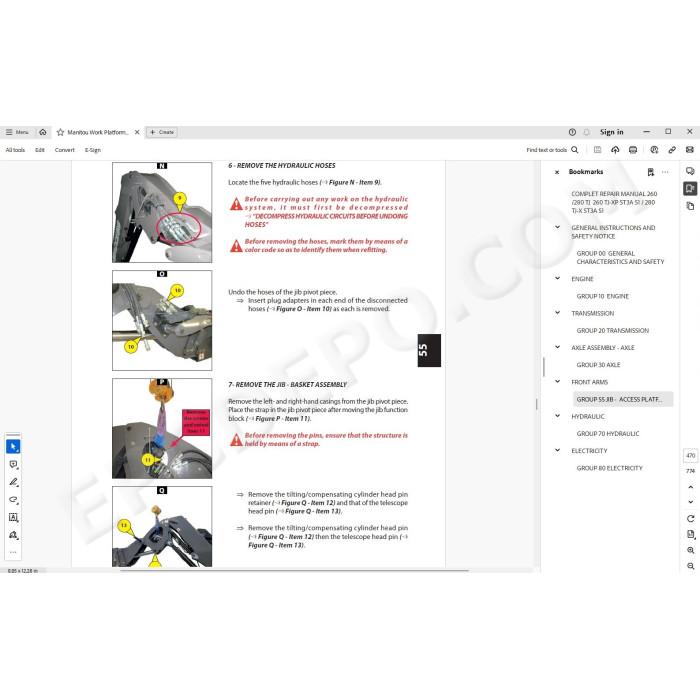The height and width of the screenshot is (700, 700).
Task: Open GROUP 00 GENERAL CHARACTERISTICS AND SAFETY bookmark
Action: point(620,258)
